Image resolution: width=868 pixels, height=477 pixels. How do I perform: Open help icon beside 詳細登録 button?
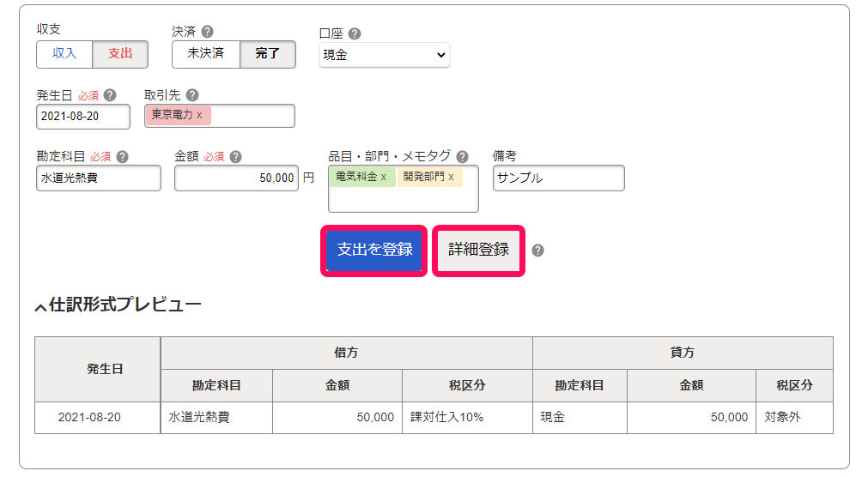[x=537, y=251]
